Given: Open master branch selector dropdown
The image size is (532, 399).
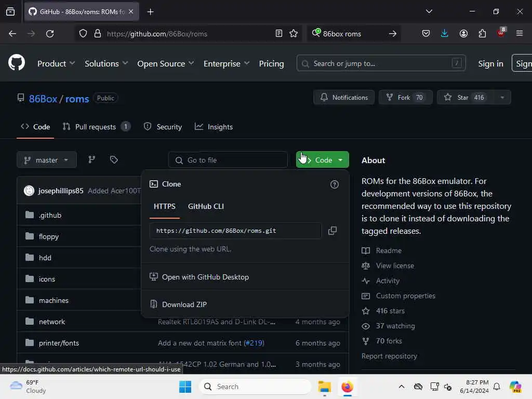Looking at the screenshot, I should pyautogui.click(x=47, y=159).
